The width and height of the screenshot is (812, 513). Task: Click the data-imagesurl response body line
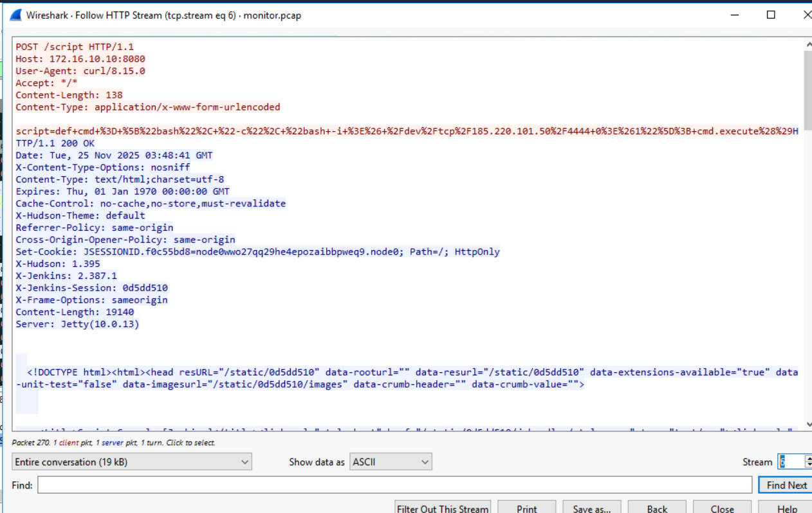click(x=300, y=384)
